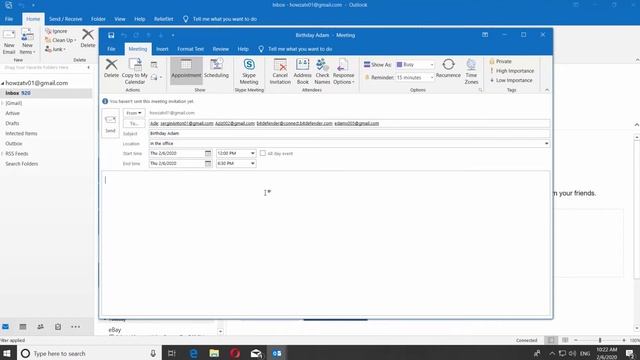
Task: Click Tell me search in meeting window
Action: pos(296,49)
